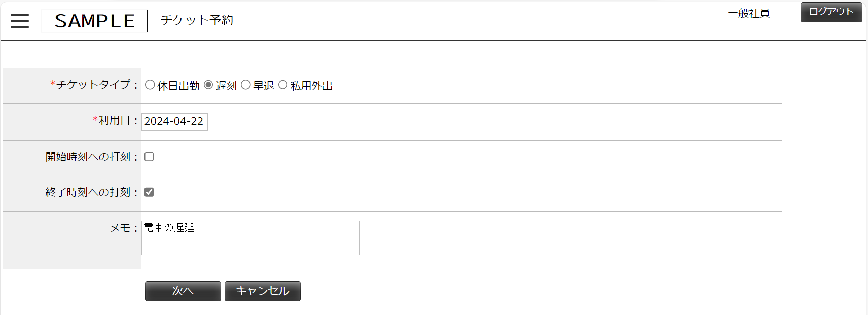The height and width of the screenshot is (315, 868).
Task: Focus the メモ text area
Action: (250, 238)
